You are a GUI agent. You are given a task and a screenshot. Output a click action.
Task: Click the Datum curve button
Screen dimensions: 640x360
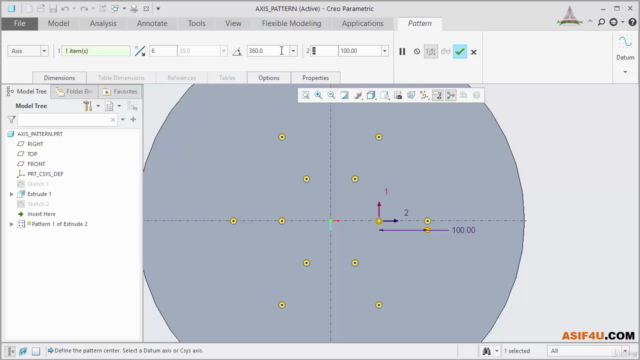click(x=625, y=42)
